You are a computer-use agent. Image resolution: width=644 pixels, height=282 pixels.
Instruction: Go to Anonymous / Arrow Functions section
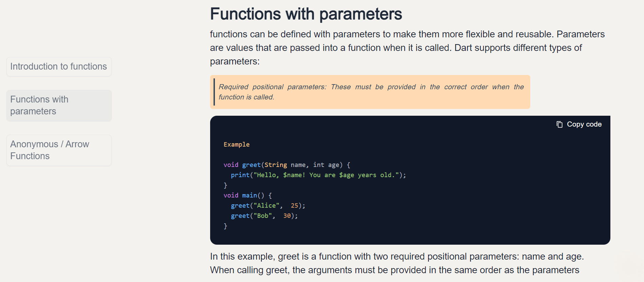59,150
